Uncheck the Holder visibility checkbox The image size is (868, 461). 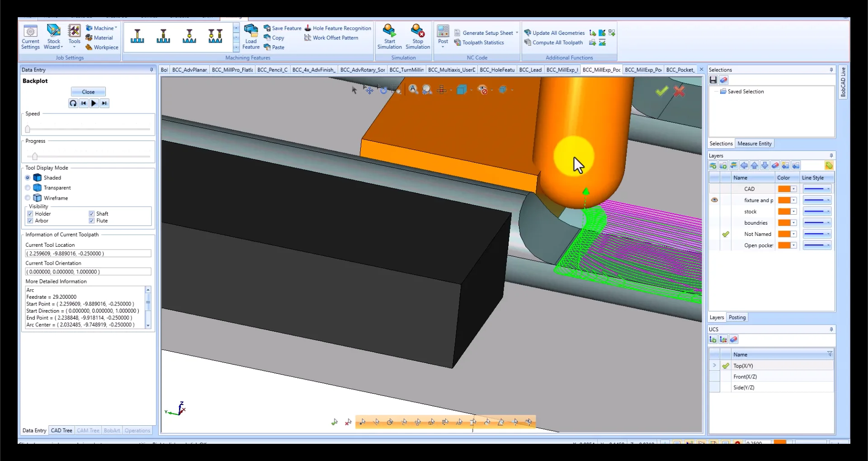[30, 214]
